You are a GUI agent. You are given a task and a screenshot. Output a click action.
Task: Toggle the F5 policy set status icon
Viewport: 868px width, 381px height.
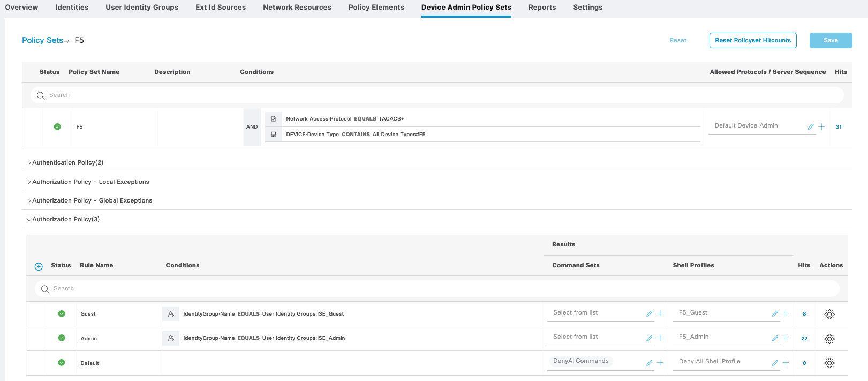57,127
